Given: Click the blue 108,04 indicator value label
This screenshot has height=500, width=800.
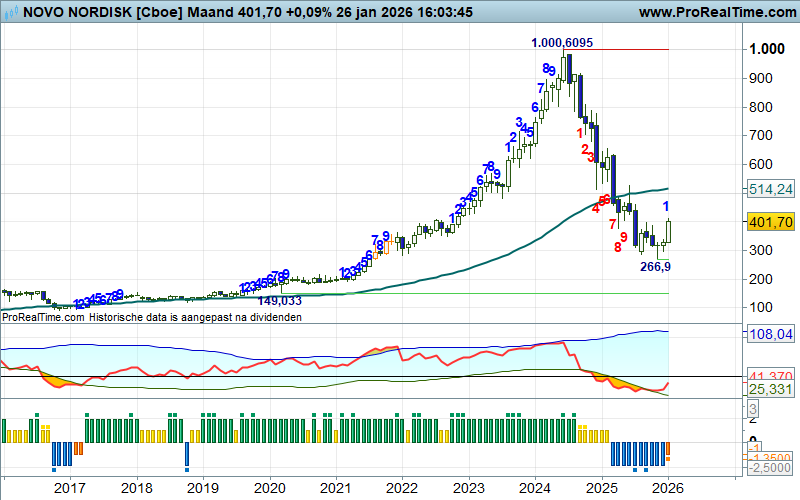Looking at the screenshot, I should (770, 334).
